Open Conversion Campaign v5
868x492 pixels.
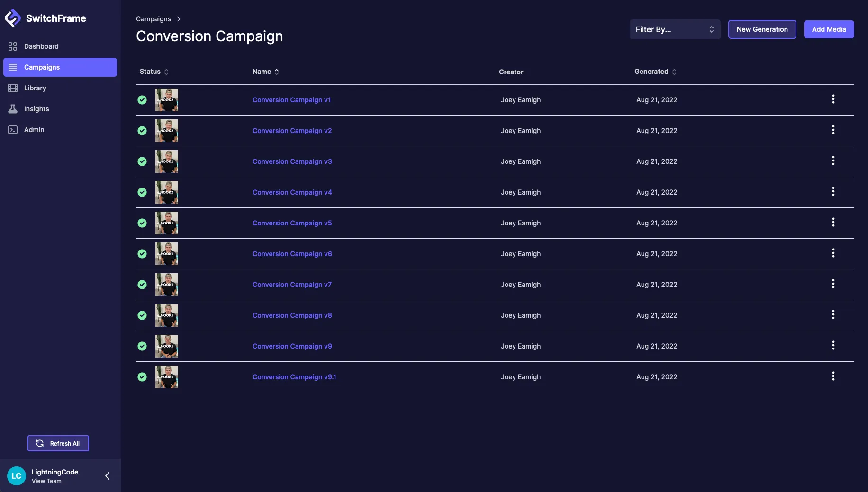[292, 223]
